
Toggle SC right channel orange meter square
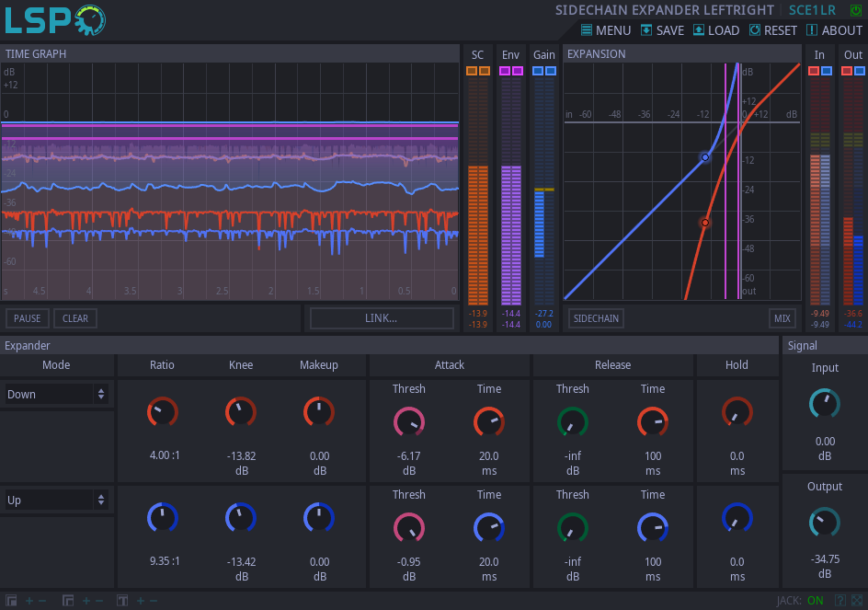(485, 71)
